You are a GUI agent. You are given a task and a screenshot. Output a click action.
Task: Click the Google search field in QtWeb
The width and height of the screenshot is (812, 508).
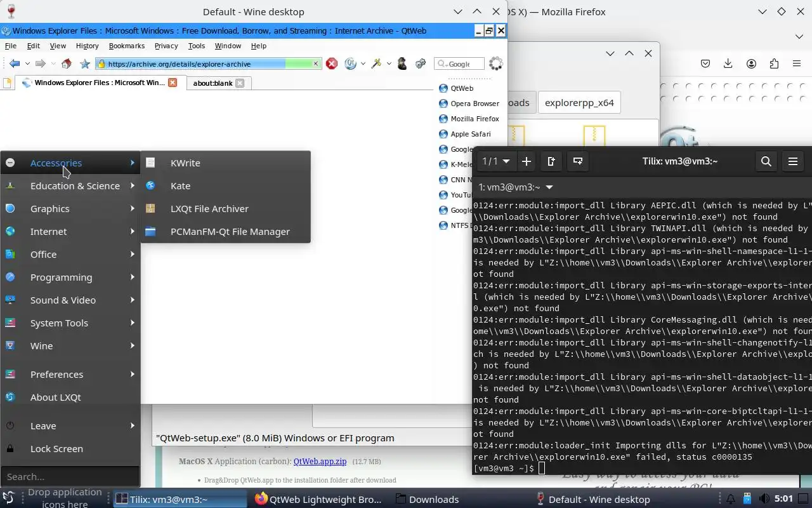(x=459, y=63)
